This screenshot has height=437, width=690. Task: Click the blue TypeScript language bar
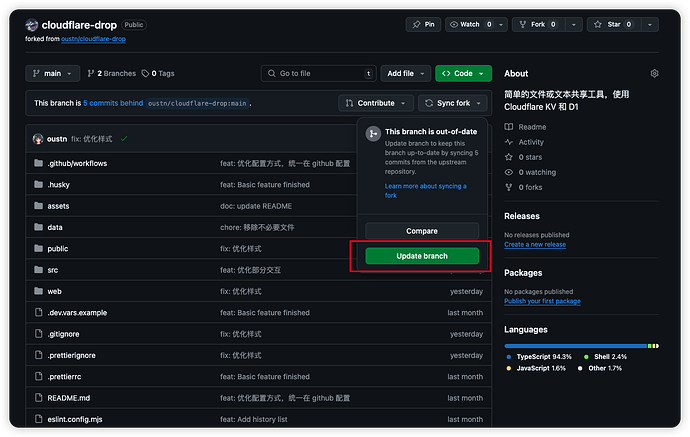[x=575, y=346]
